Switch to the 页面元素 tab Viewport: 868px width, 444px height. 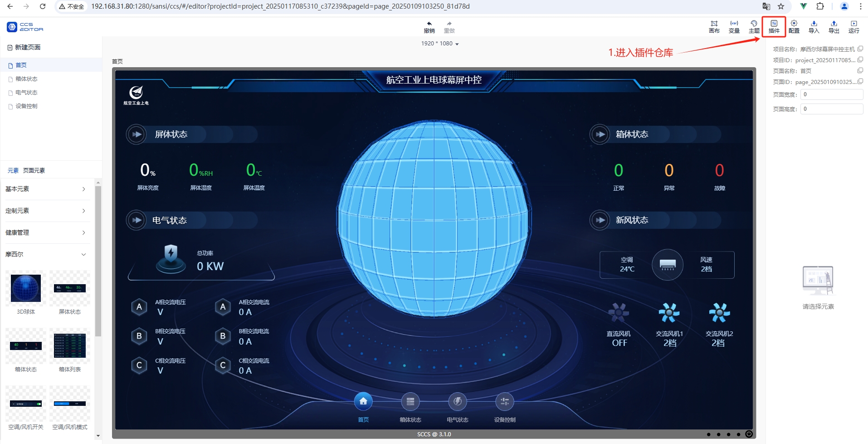coord(34,171)
